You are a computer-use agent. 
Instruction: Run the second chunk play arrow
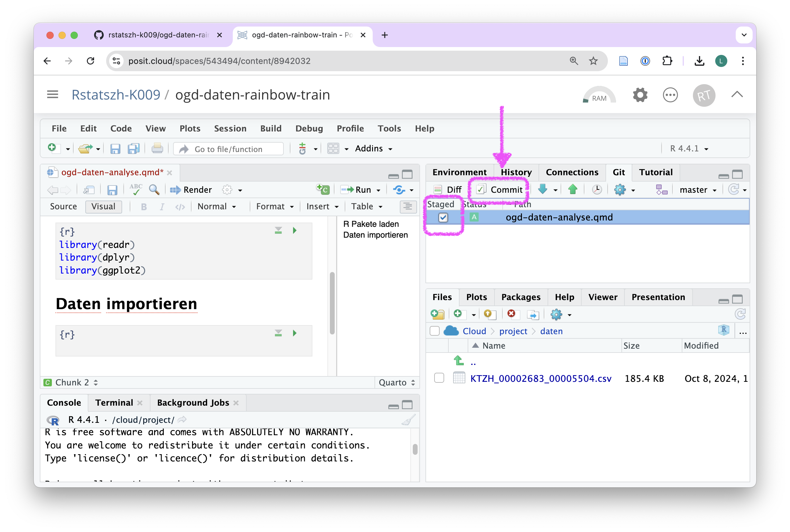[295, 333]
